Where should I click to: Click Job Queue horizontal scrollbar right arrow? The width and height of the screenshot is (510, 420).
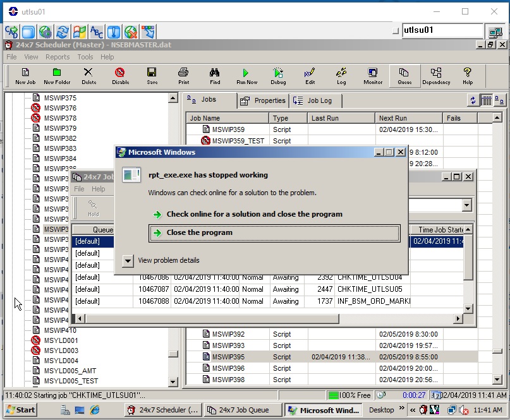click(x=458, y=318)
